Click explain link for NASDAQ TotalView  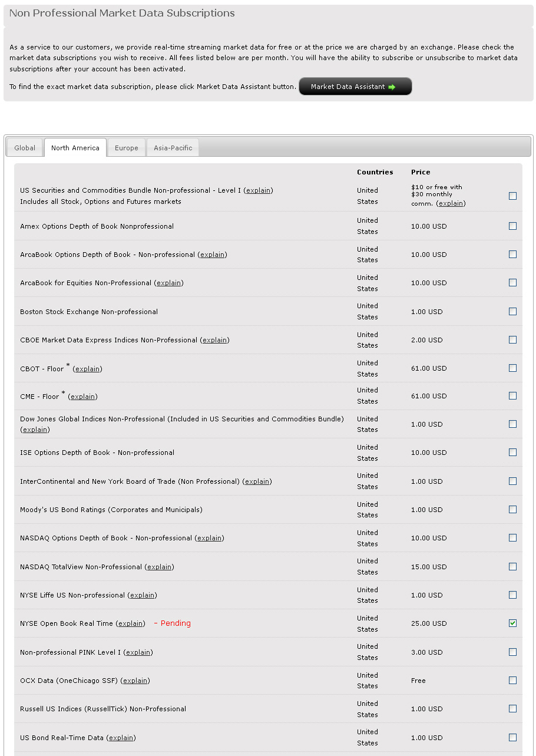[x=159, y=567]
